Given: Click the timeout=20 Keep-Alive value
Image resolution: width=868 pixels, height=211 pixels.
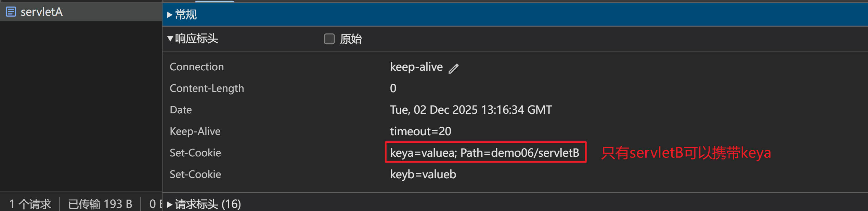Looking at the screenshot, I should coord(420,131).
